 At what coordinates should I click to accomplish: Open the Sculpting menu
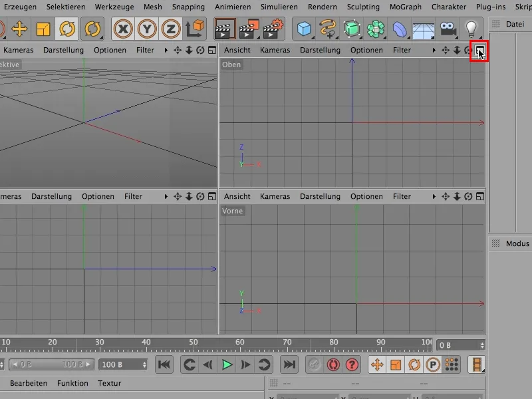point(363,7)
